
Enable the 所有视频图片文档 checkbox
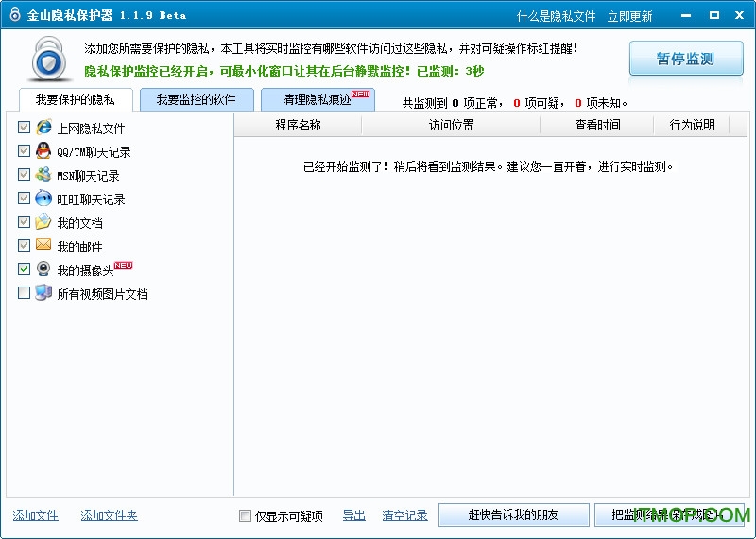24,292
